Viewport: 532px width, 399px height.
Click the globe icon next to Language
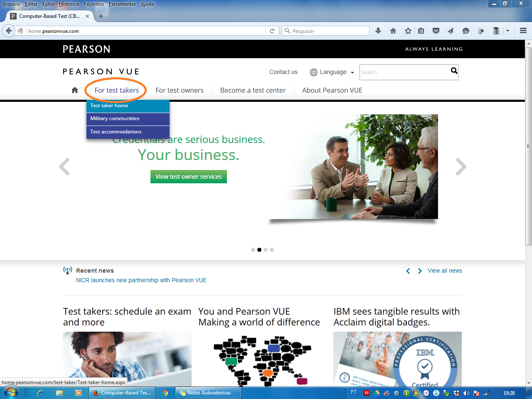click(314, 72)
